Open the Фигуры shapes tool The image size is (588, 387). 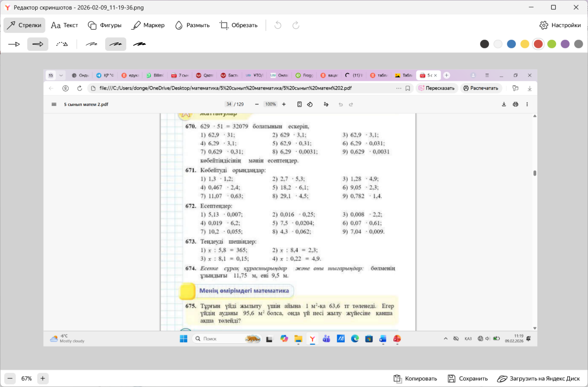(x=105, y=25)
